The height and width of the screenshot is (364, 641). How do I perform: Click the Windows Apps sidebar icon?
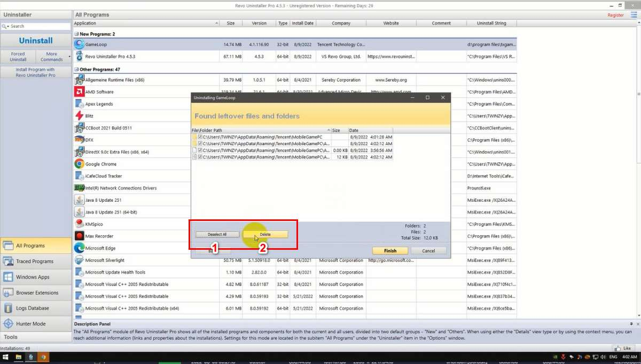(x=9, y=277)
